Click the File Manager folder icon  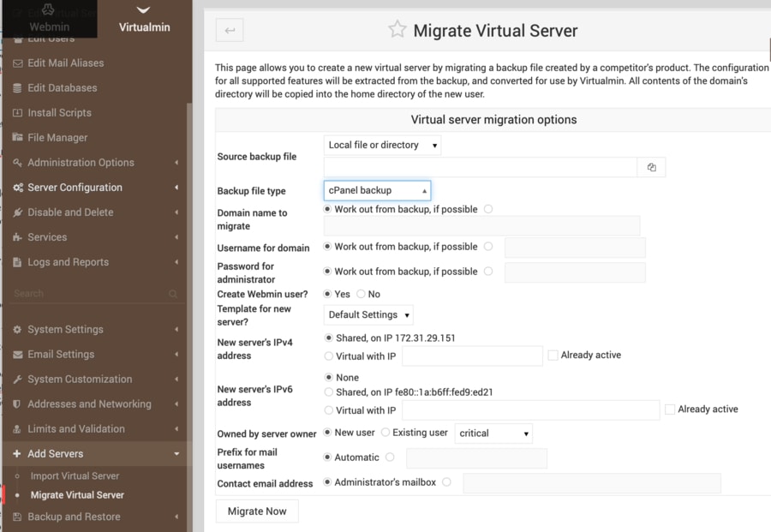(18, 137)
